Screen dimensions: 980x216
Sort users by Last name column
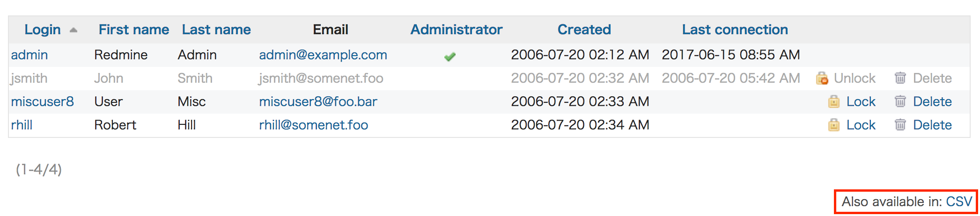(x=216, y=29)
